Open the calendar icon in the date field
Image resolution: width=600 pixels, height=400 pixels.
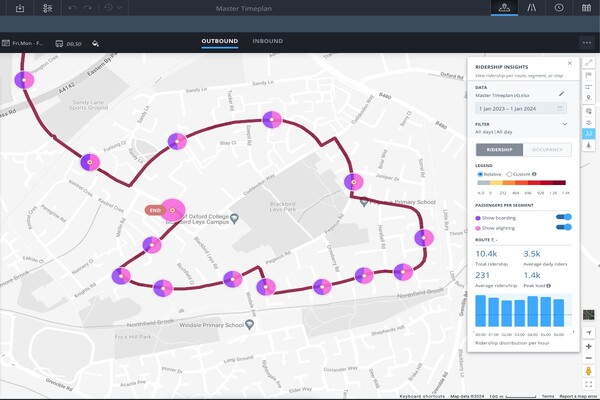(560, 109)
